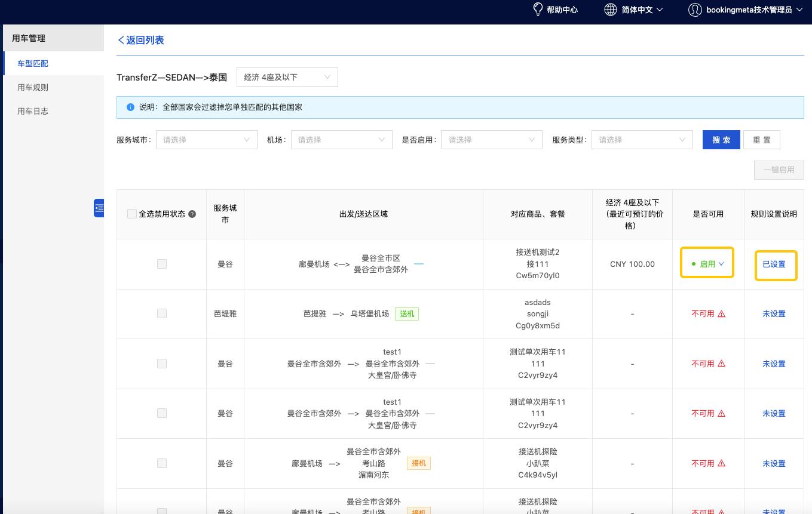
Task: Check the 全选禁用状态 header checkbox
Action: [x=131, y=213]
